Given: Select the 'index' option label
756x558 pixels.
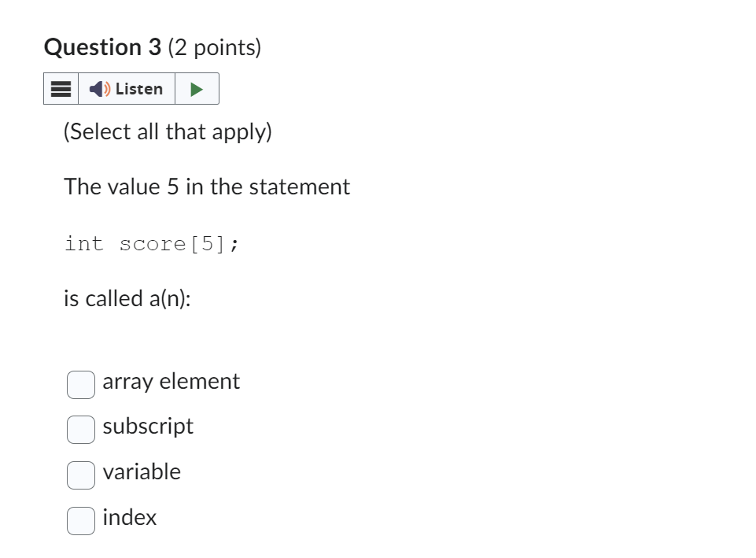Looking at the screenshot, I should point(130,517).
